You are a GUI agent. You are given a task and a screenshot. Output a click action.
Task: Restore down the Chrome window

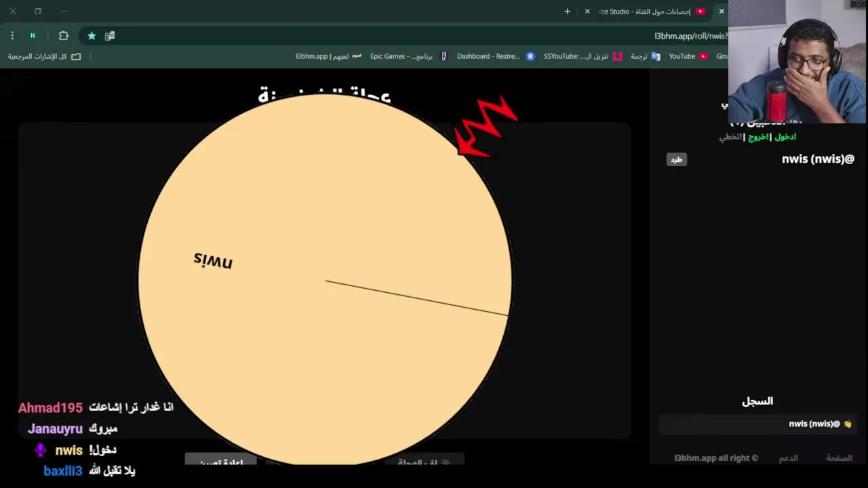pos(38,12)
